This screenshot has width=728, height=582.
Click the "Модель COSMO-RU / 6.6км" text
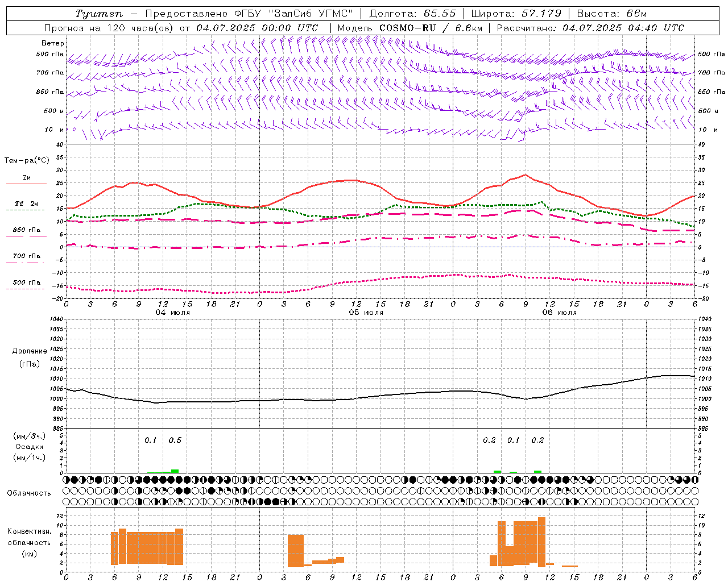(409, 28)
